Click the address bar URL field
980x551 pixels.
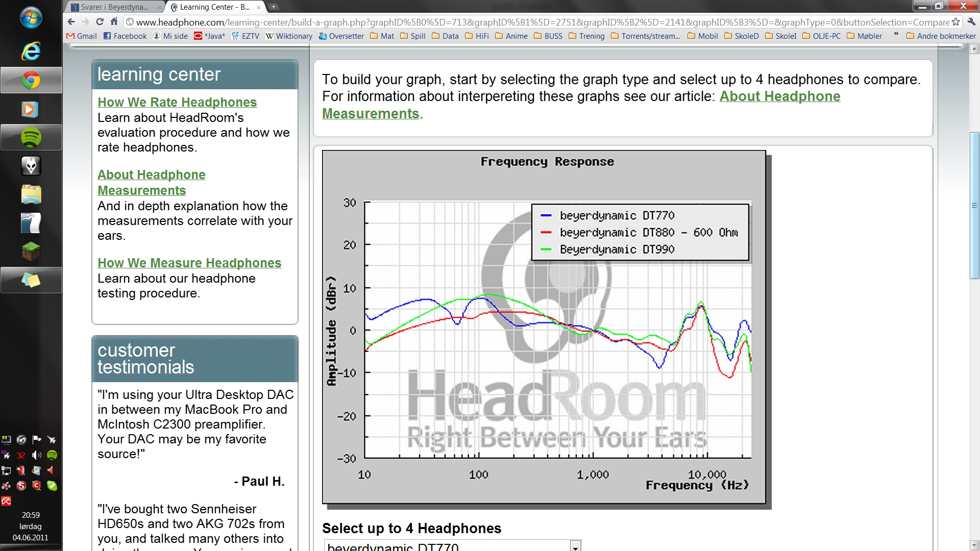pos(543,22)
